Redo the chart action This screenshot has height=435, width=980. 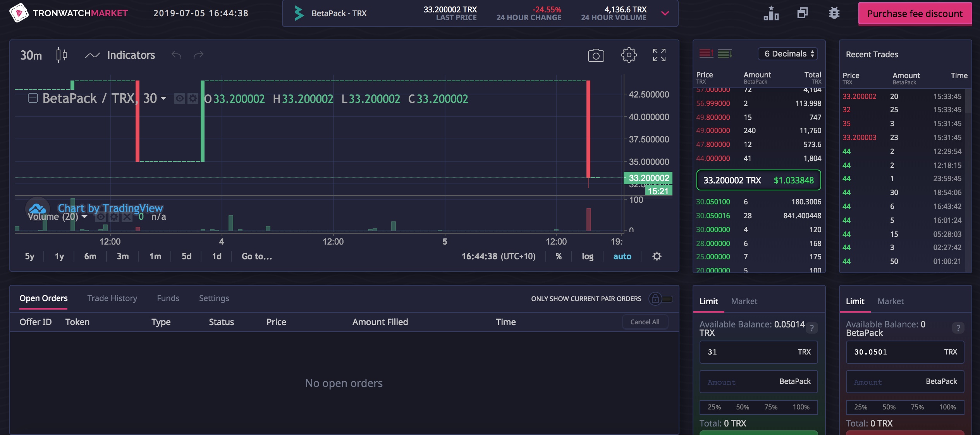[x=198, y=55]
